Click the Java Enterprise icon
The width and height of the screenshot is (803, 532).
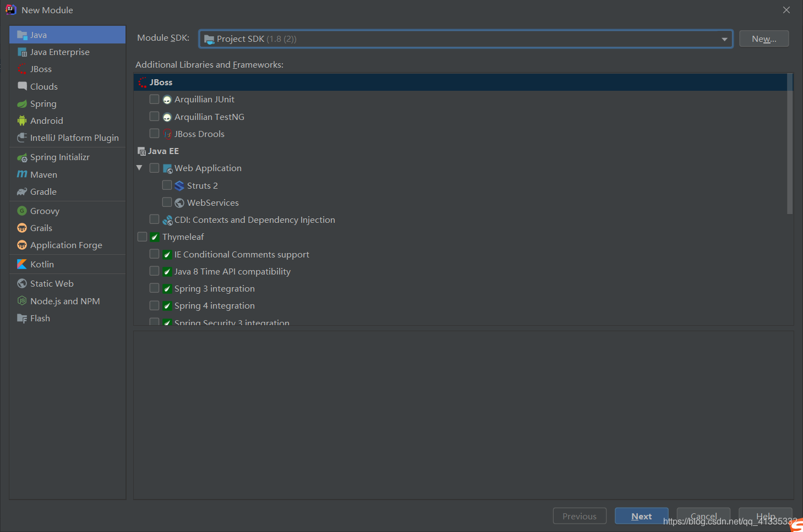[22, 52]
